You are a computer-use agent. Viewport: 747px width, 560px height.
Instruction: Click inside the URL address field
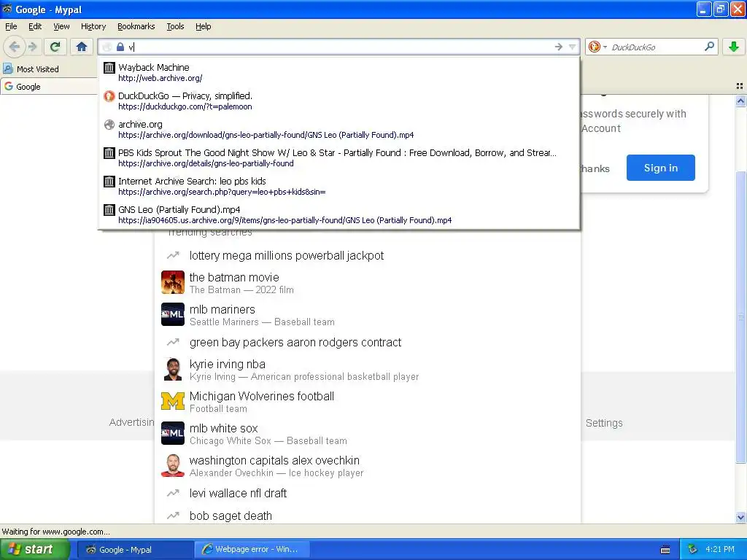[x=339, y=47]
